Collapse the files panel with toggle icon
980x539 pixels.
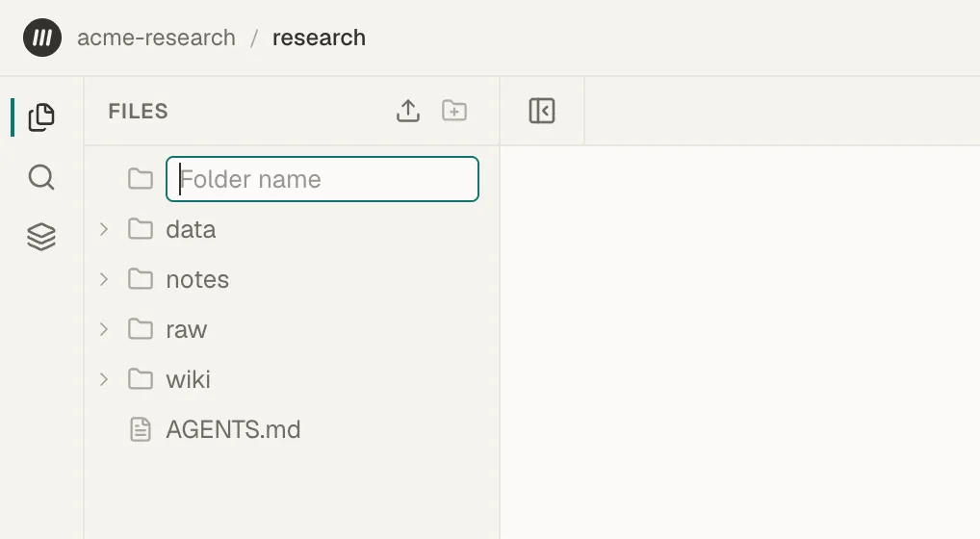[x=542, y=112]
